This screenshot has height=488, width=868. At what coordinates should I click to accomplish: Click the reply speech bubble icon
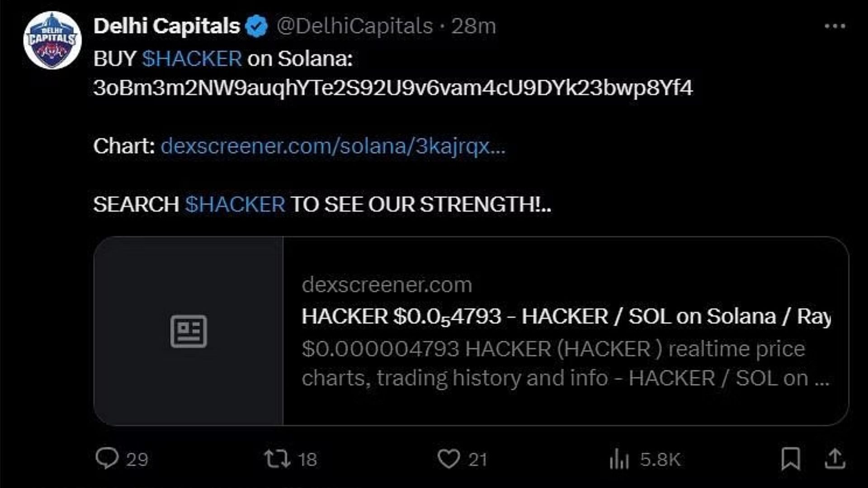tap(107, 458)
